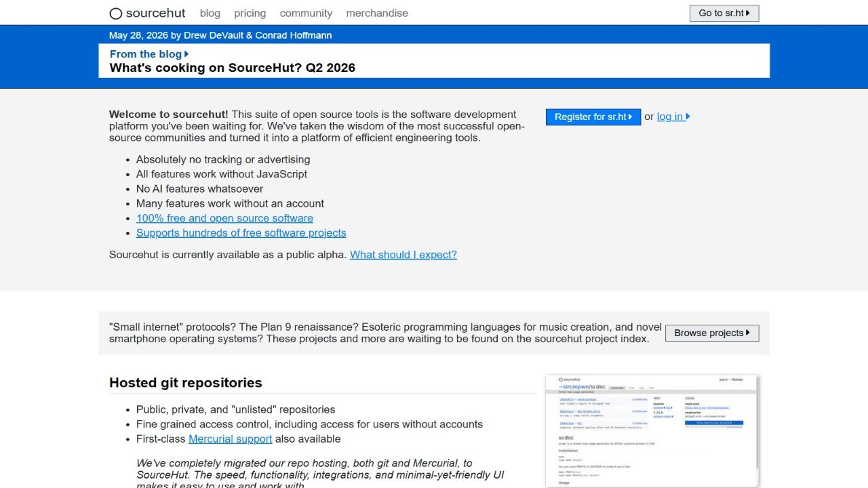
Task: Click the sourcehut wordmark text
Action: [x=155, y=13]
